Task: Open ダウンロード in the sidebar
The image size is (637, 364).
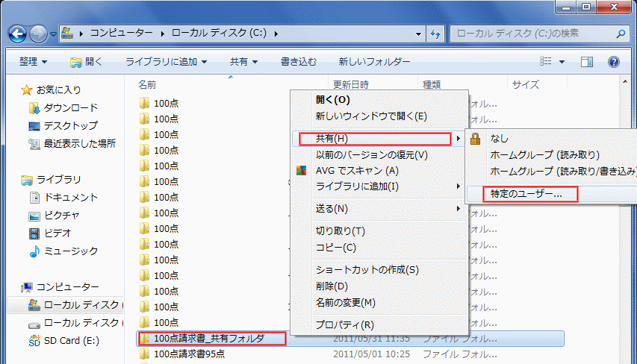Action: (63, 108)
